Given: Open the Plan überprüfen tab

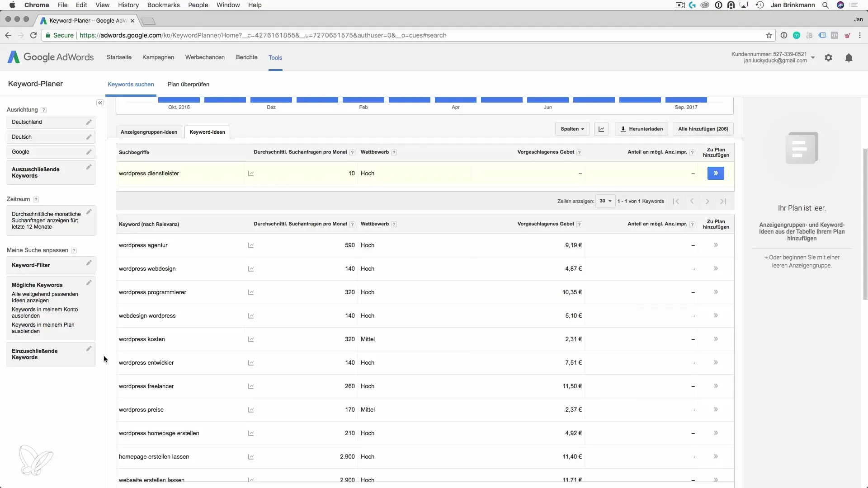Looking at the screenshot, I should (x=188, y=84).
